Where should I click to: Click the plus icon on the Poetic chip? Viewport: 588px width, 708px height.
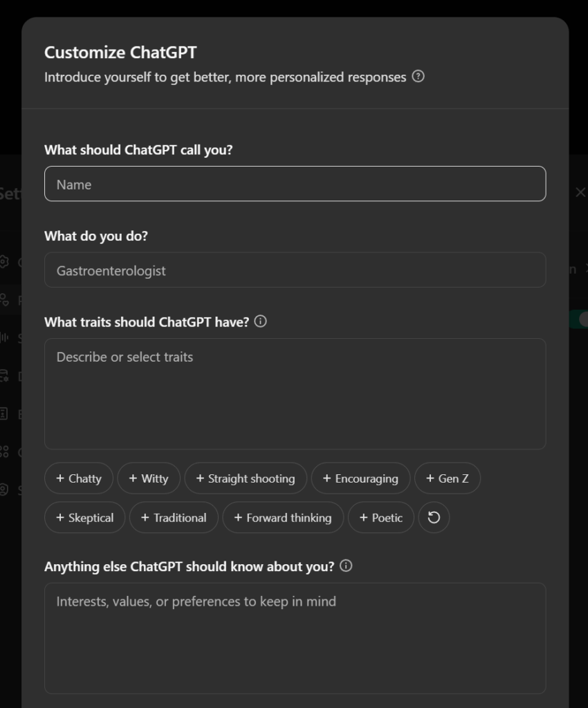tap(363, 517)
